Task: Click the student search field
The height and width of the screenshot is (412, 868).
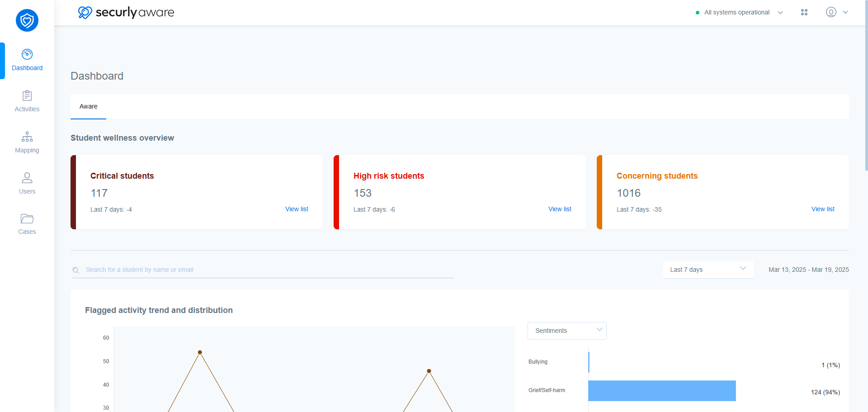Action: coord(263,270)
